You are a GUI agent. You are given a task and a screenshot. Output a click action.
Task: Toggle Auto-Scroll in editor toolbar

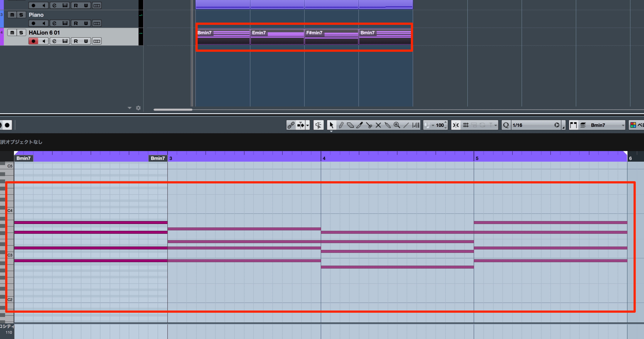click(300, 125)
